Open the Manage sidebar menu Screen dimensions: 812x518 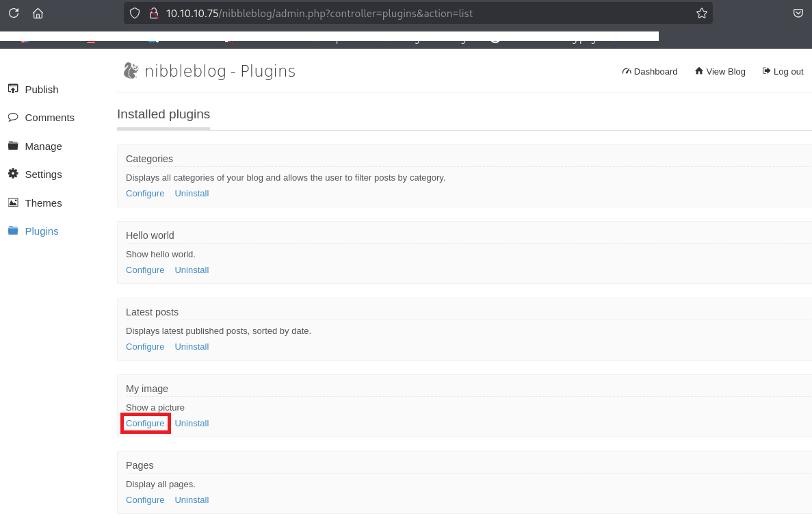(x=43, y=146)
